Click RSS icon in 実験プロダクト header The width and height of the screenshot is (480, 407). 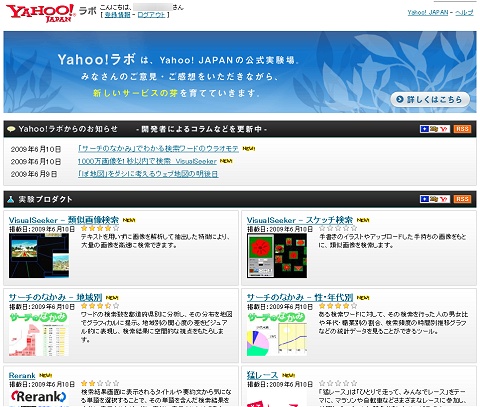[x=462, y=199]
